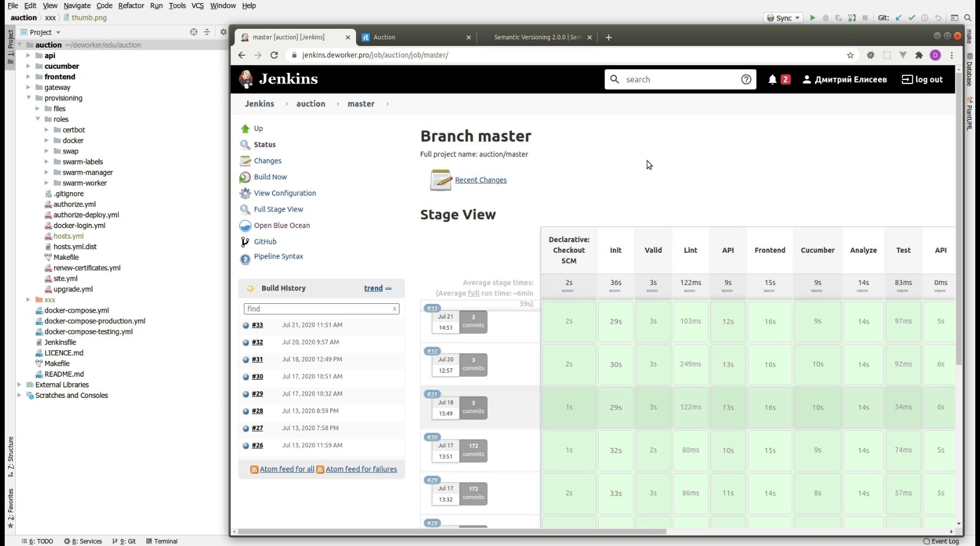Click IDE search everywhere magnifier icon
980x546 pixels.
click(x=968, y=18)
